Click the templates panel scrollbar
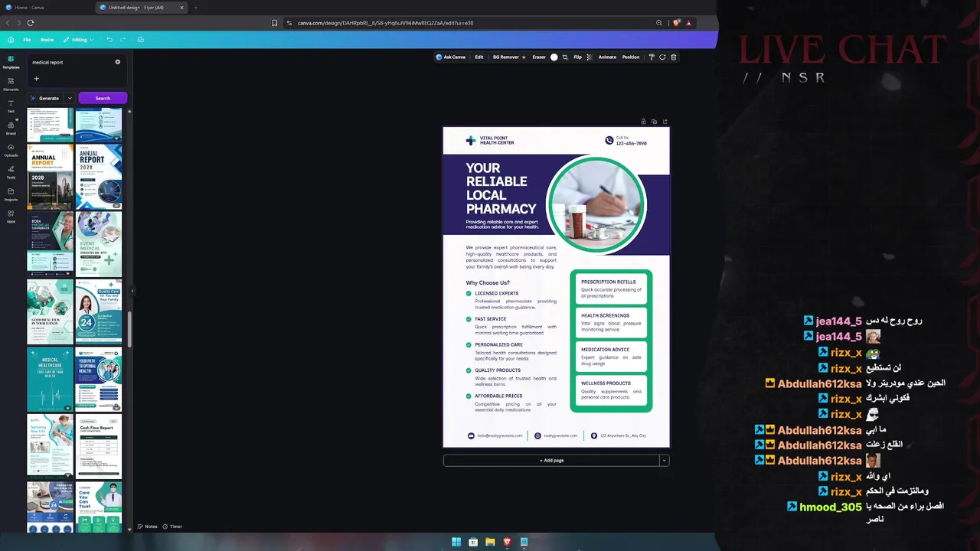Screen dimensions: 980x551 pyautogui.click(x=129, y=329)
